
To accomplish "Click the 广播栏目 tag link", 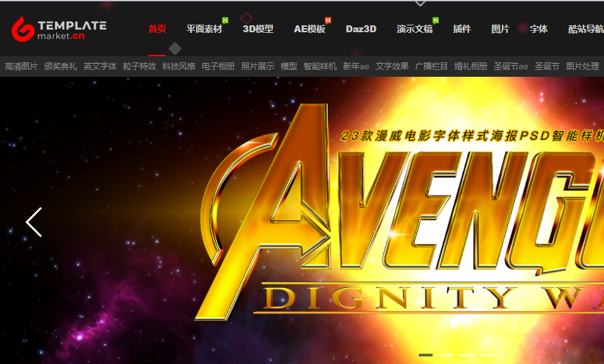I will 431,66.
